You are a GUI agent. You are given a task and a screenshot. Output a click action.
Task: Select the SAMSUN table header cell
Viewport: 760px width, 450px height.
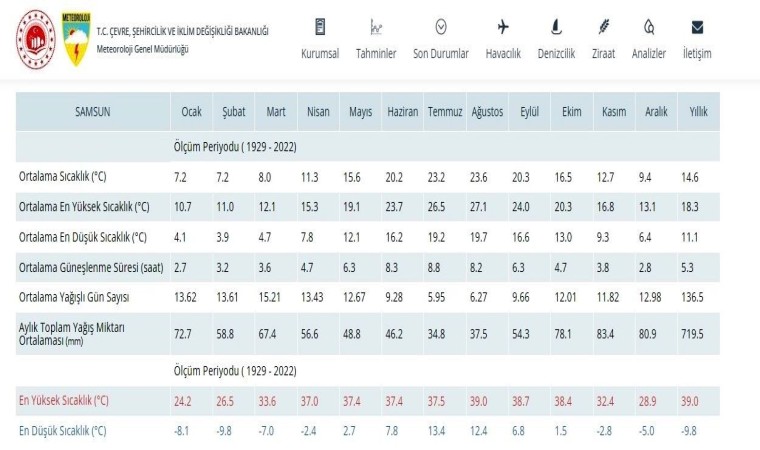point(92,112)
